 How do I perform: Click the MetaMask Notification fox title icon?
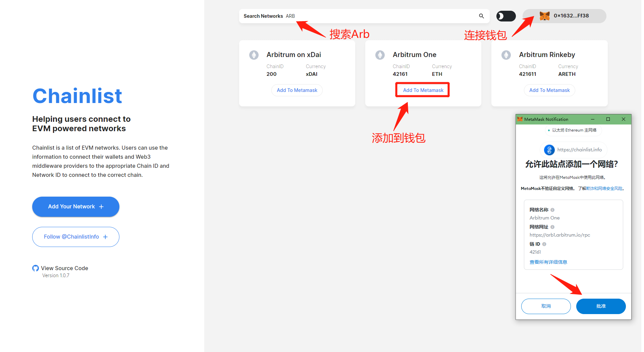(x=520, y=119)
